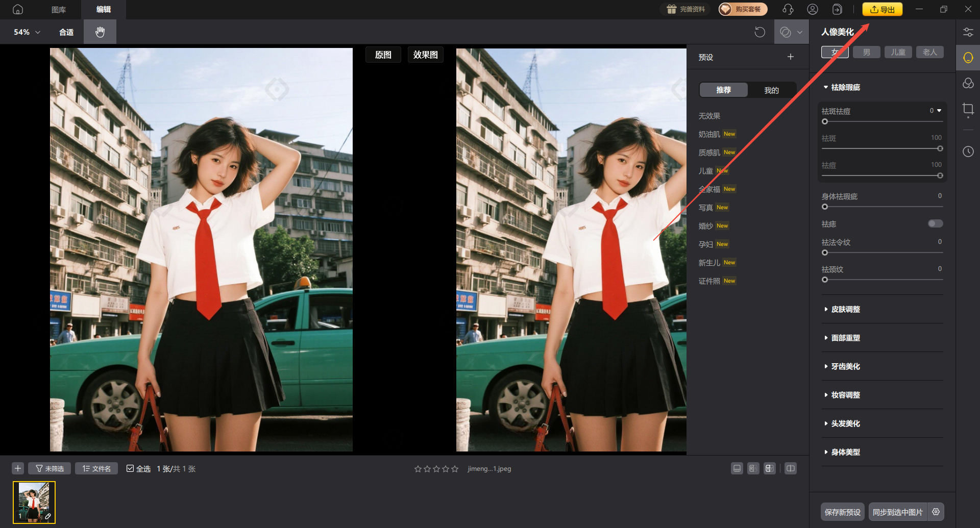The width and height of the screenshot is (980, 528).
Task: Open customer service headset icon
Action: click(x=788, y=9)
